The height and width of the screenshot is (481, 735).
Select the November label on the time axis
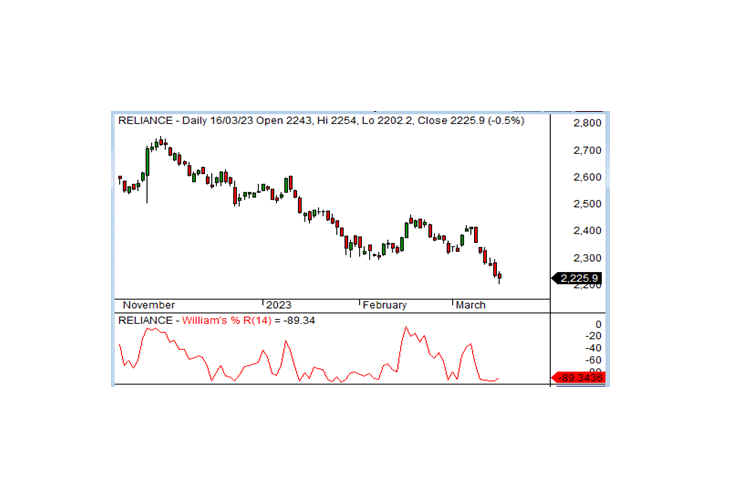point(149,305)
